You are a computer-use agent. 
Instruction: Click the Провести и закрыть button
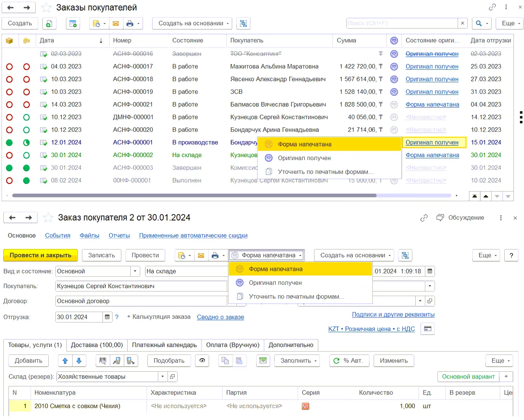tap(41, 255)
